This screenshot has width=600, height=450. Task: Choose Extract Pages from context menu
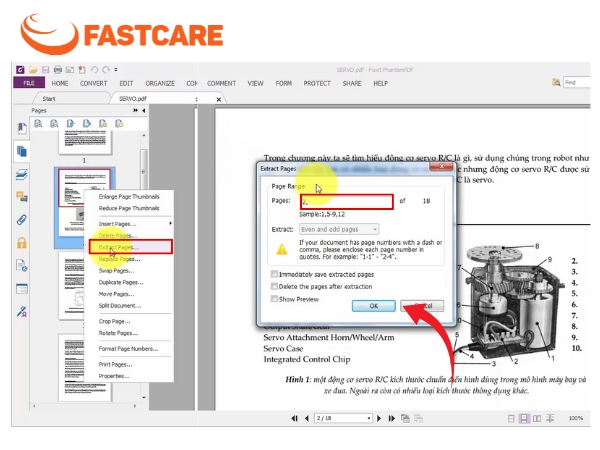(x=130, y=247)
